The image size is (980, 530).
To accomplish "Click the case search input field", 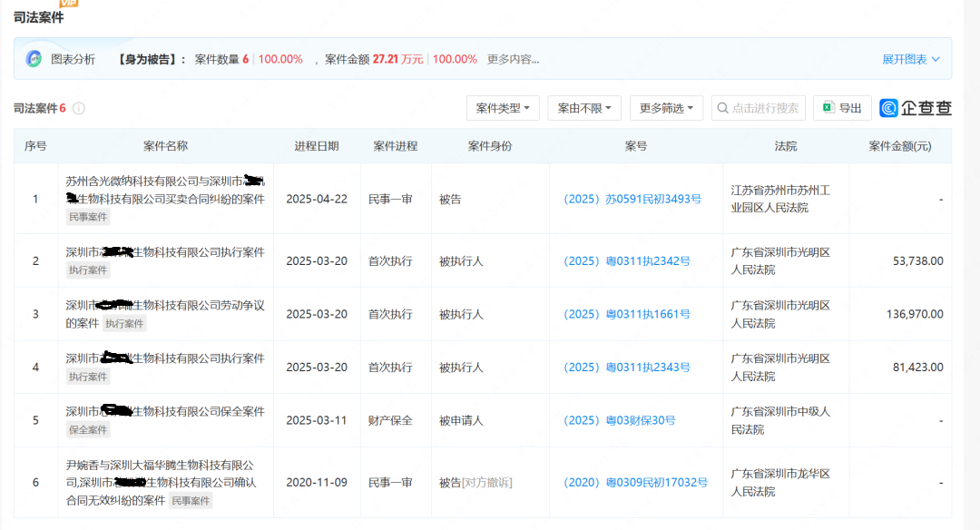I will point(765,108).
